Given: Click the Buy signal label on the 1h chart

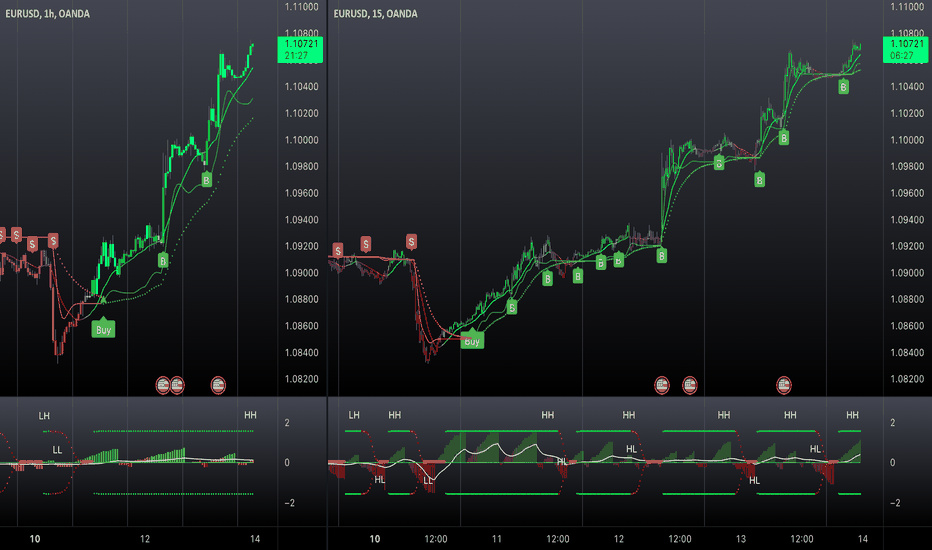Looking at the screenshot, I should tap(103, 329).
